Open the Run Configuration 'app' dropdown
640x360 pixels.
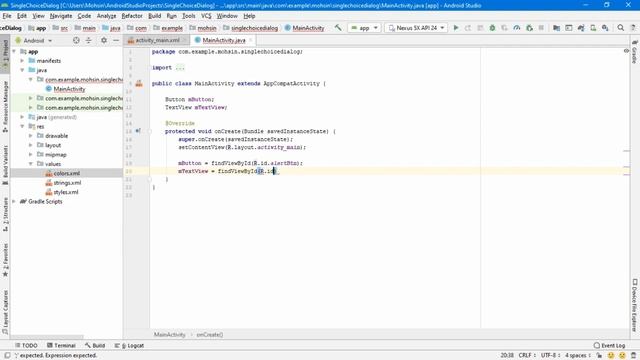pos(364,28)
